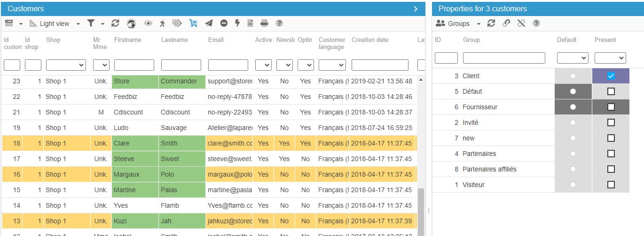Click the tag icon in Customers toolbar
Screen dimensions: 644x236
[x=177, y=23]
